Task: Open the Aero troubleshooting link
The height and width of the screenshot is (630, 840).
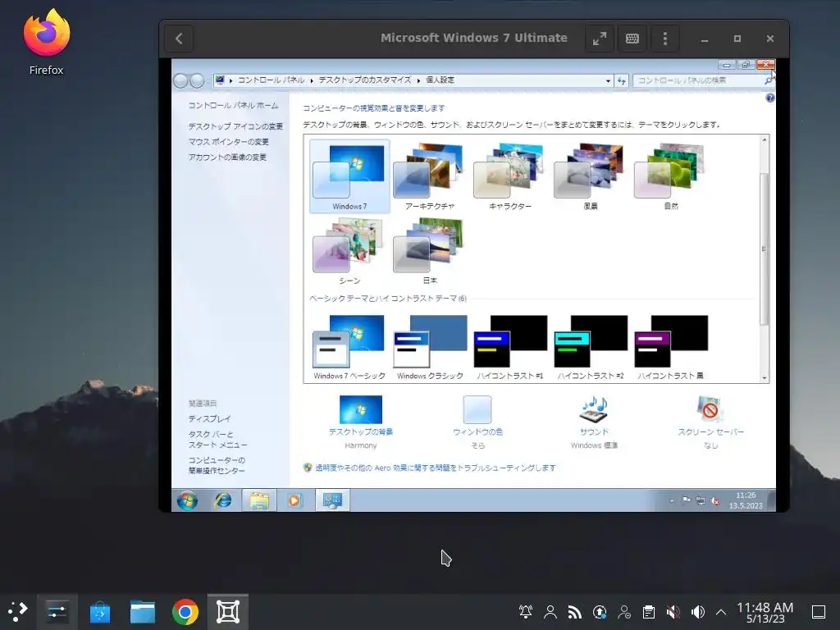Action: click(x=435, y=468)
